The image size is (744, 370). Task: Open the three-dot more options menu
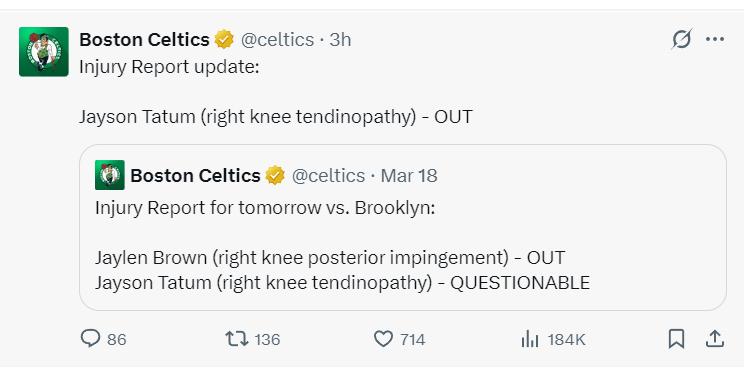715,39
